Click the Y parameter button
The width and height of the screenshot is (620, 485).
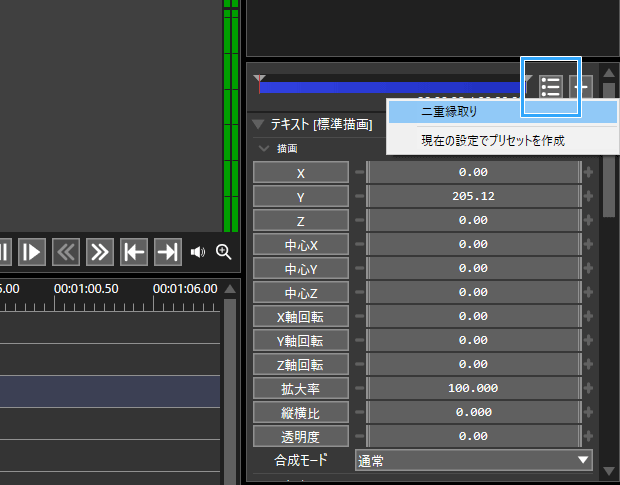[x=301, y=196]
